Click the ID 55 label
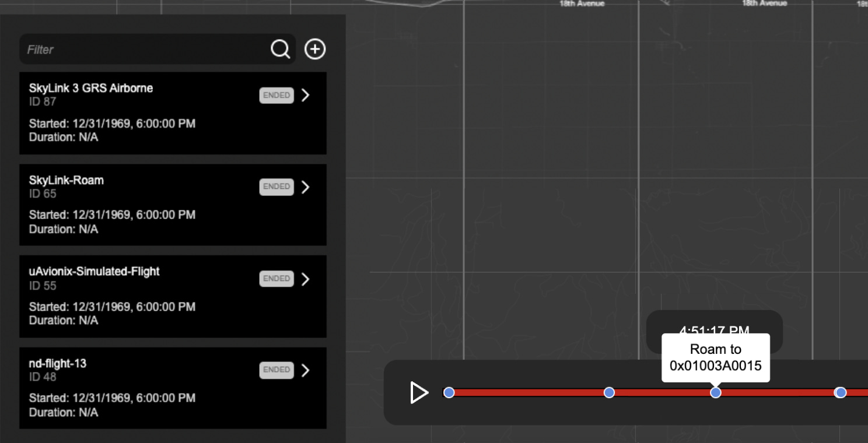 pyautogui.click(x=43, y=286)
